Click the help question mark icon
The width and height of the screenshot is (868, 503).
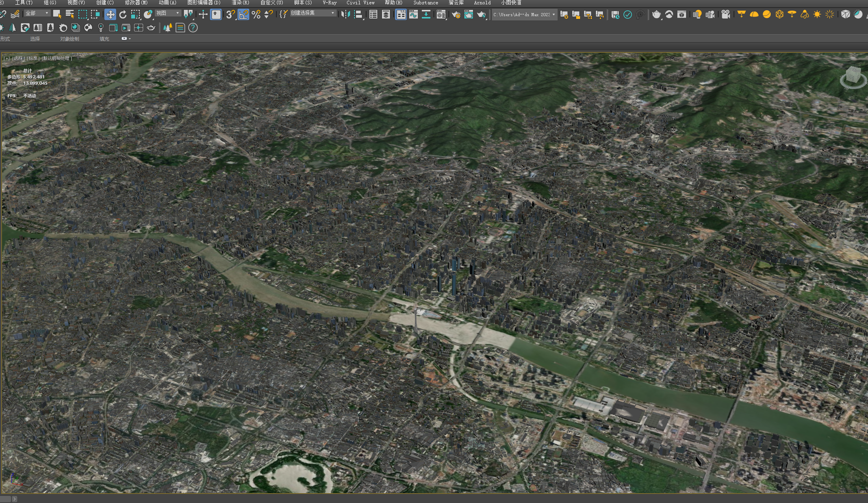pyautogui.click(x=193, y=28)
